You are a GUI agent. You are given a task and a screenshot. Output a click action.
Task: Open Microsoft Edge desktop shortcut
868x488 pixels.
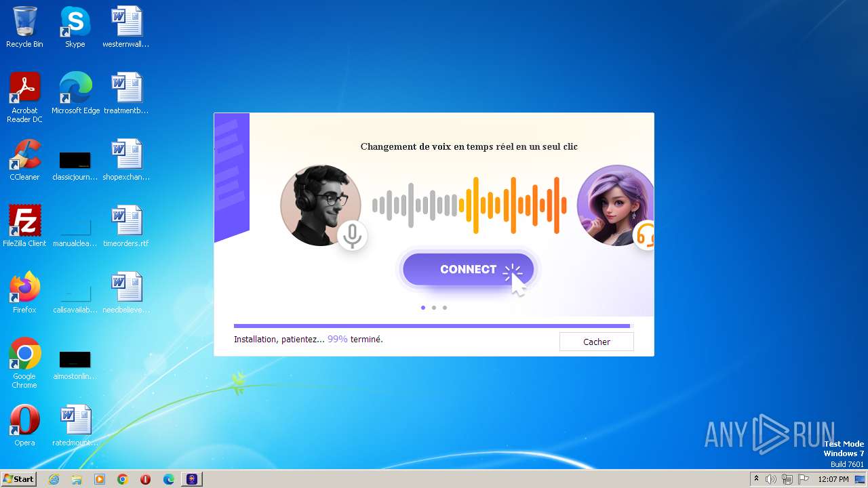[75, 94]
